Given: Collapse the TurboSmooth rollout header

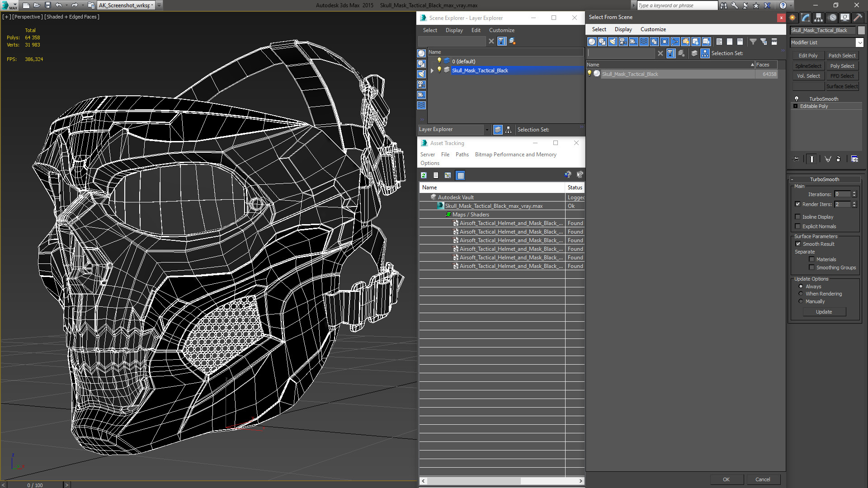Looking at the screenshot, I should point(825,179).
